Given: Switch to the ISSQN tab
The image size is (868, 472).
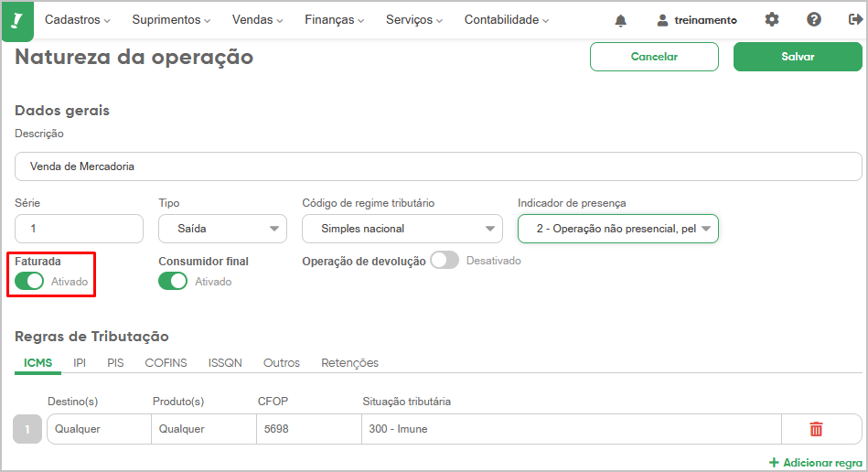Looking at the screenshot, I should (225, 363).
